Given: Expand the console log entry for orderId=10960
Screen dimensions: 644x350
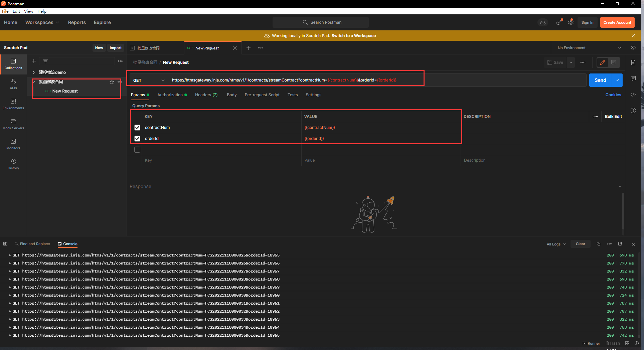Looking at the screenshot, I should (x=10, y=295).
